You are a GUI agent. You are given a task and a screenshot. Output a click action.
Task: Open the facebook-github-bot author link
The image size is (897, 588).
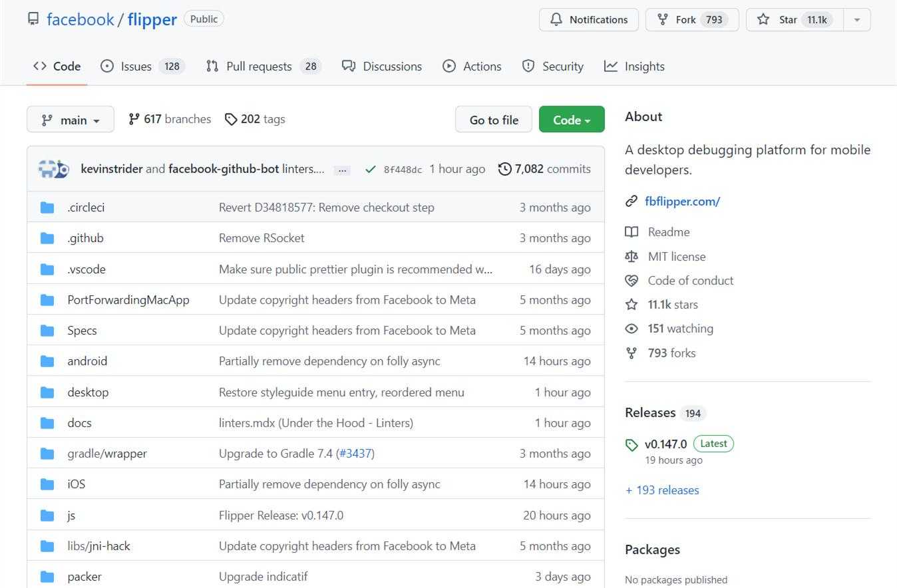224,169
